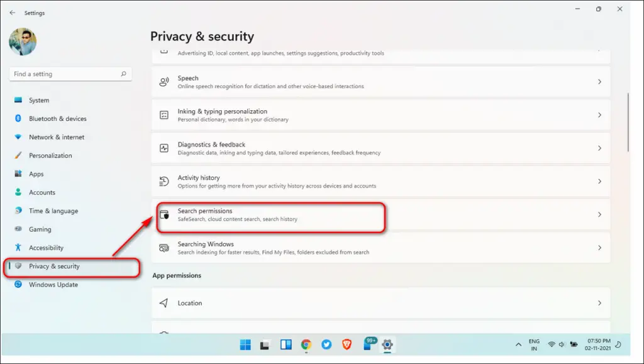Open Searching Windows settings
Image resolution: width=644 pixels, height=364 pixels.
pyautogui.click(x=380, y=247)
